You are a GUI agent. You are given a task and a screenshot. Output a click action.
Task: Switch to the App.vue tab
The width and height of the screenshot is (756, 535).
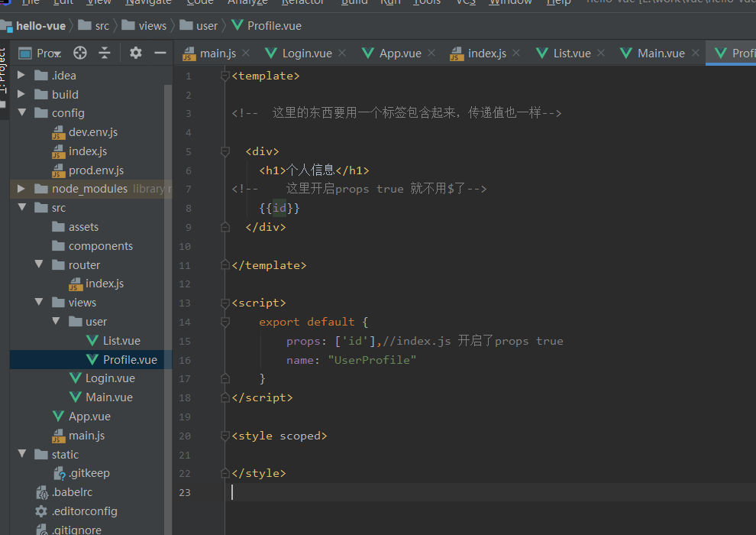[399, 53]
